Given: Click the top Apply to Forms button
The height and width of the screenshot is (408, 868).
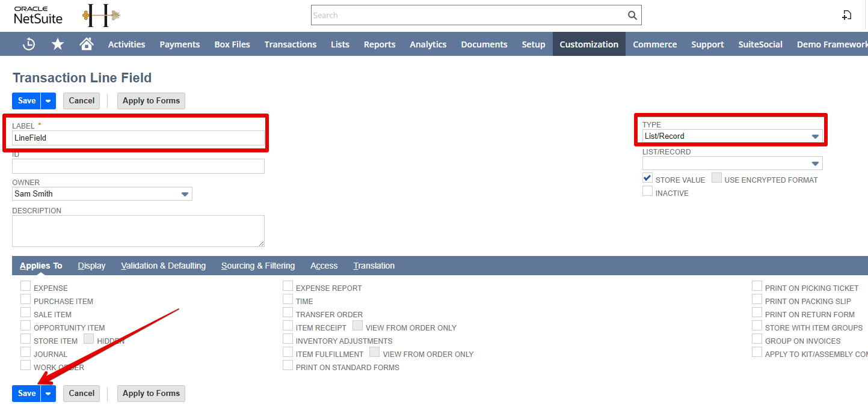Looking at the screenshot, I should click(x=151, y=101).
